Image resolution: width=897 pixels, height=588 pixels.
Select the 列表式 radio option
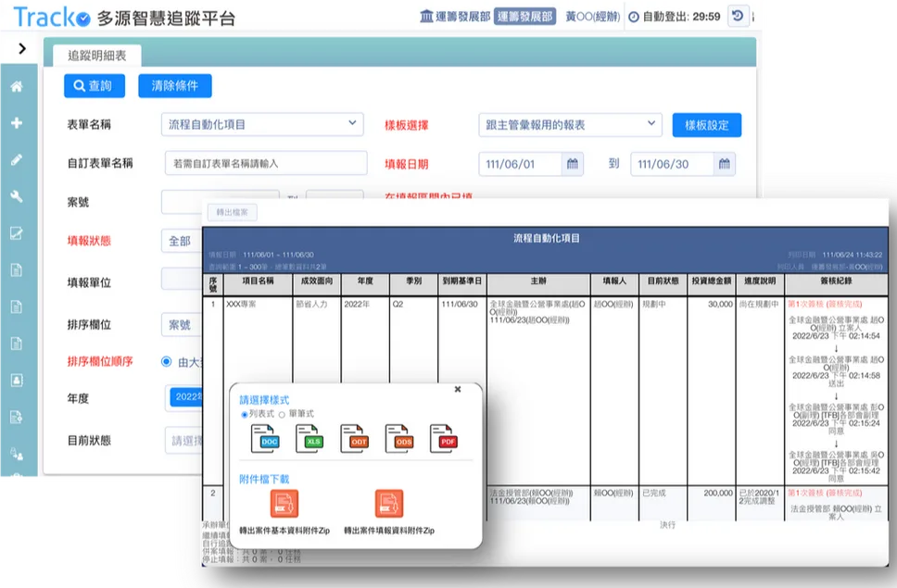[245, 414]
